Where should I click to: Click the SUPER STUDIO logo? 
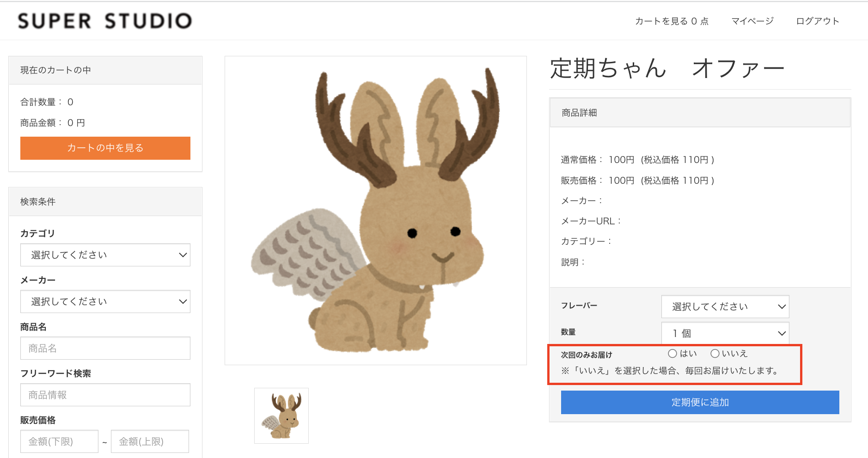coord(105,21)
